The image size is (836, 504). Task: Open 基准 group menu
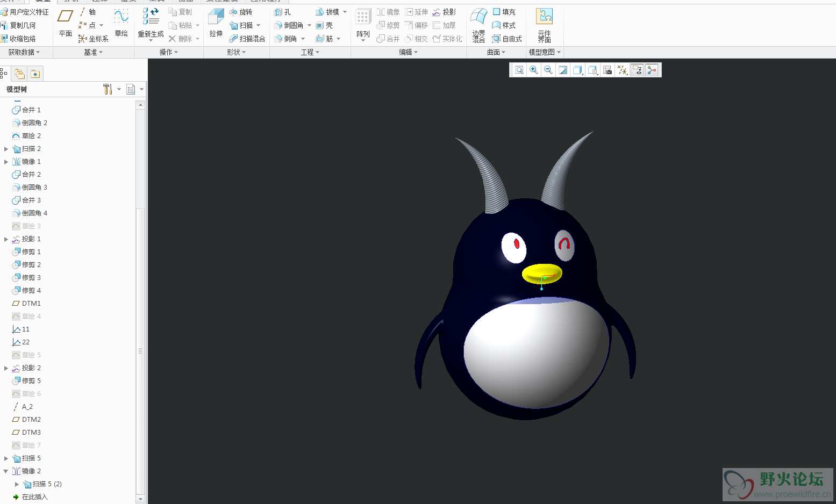93,52
